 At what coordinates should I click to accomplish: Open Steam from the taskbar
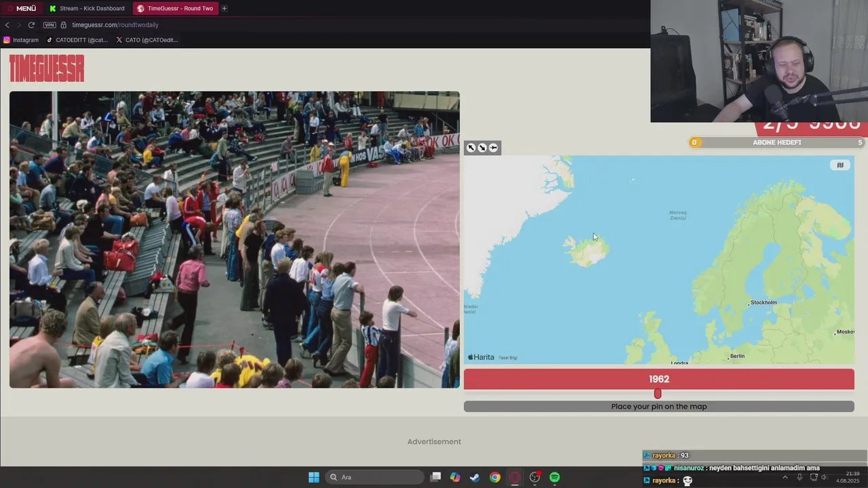pos(475,477)
